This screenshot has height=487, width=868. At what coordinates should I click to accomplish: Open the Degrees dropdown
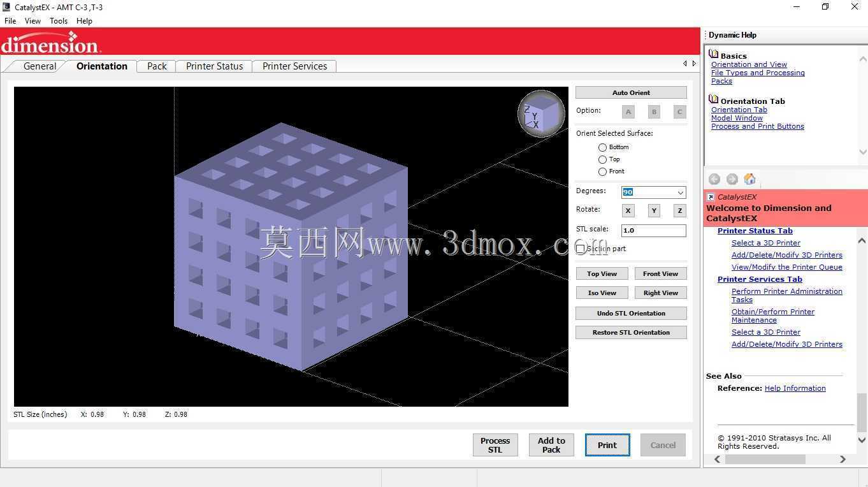tap(680, 193)
